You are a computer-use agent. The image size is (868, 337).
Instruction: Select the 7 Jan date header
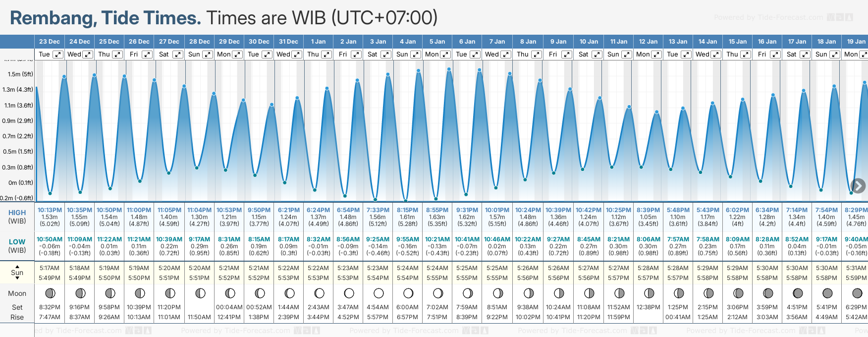click(497, 42)
